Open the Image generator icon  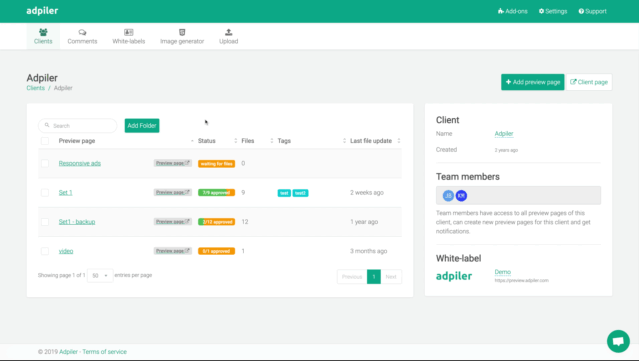182,32
